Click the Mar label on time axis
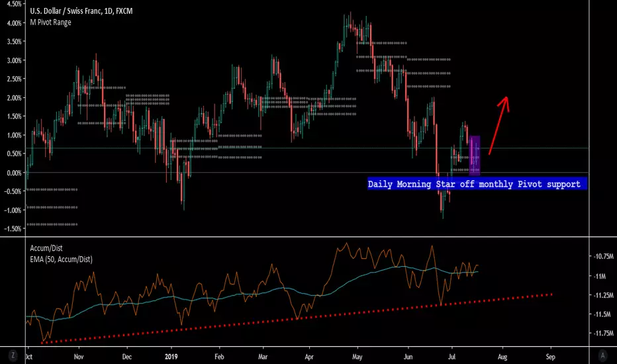 point(263,357)
